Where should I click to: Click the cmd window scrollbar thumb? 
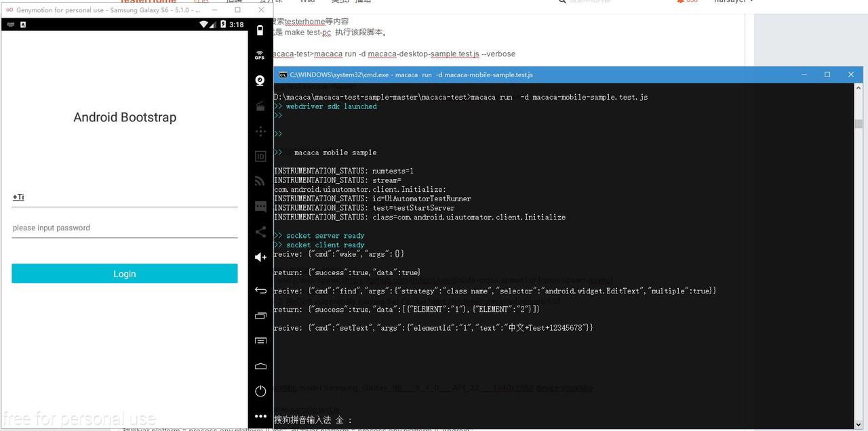coord(859,124)
